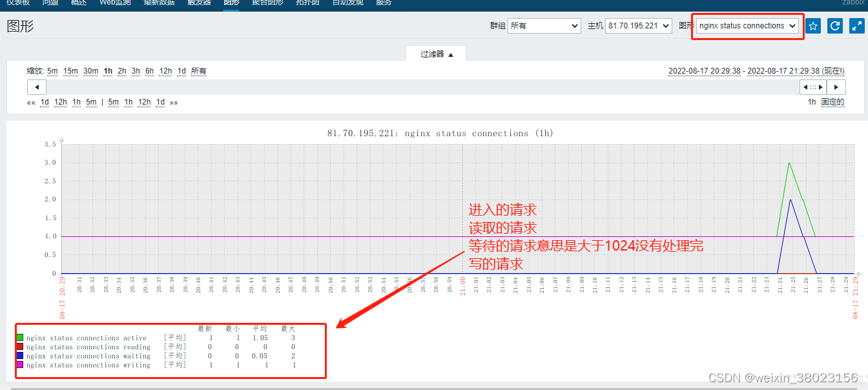Click the green swatch for connections active legend
Viewport: 868px width, 390px height.
coord(20,338)
